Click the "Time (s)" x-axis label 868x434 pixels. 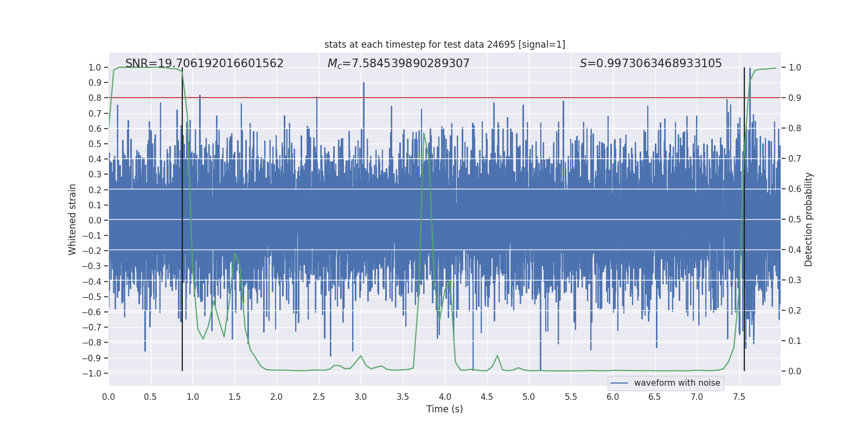click(444, 409)
